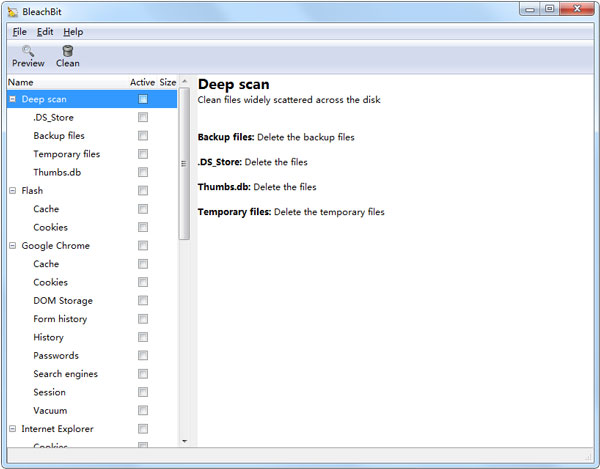This screenshot has width=600, height=469.
Task: Enable Google Chrome group checkbox
Action: [143, 246]
